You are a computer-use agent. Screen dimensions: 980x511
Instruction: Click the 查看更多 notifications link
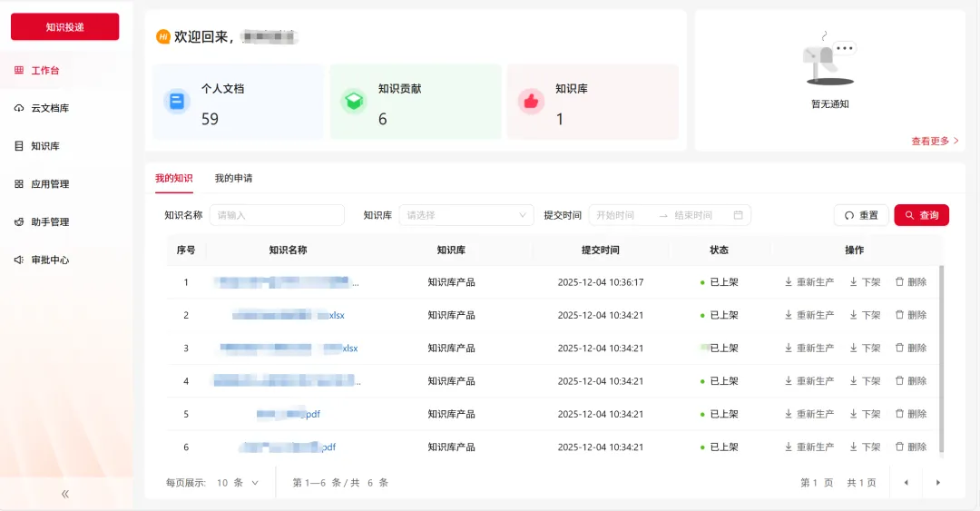pos(935,141)
